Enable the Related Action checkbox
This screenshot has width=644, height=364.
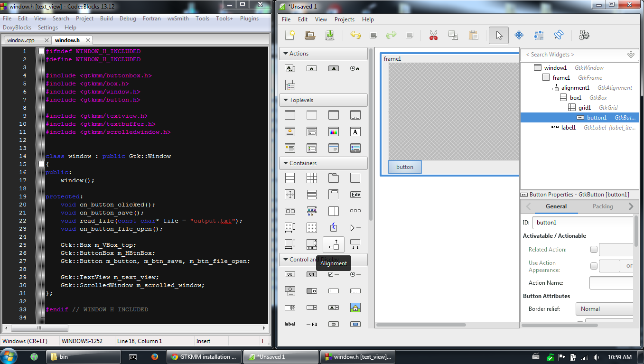click(594, 249)
